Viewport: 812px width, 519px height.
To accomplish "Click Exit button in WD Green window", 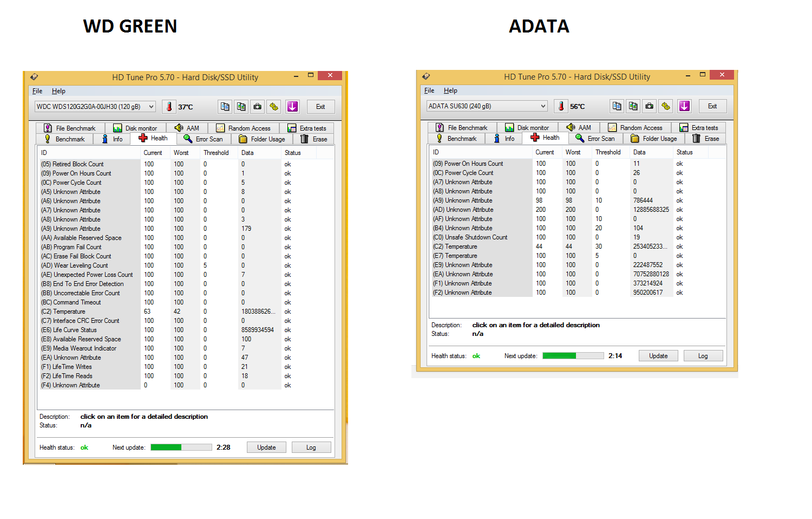I will click(x=320, y=107).
